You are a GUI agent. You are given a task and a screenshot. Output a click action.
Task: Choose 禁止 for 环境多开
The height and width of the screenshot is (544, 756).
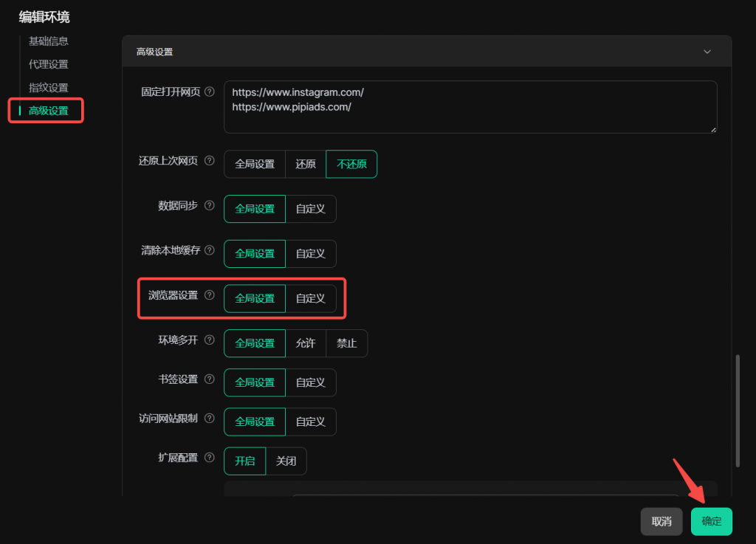(347, 344)
